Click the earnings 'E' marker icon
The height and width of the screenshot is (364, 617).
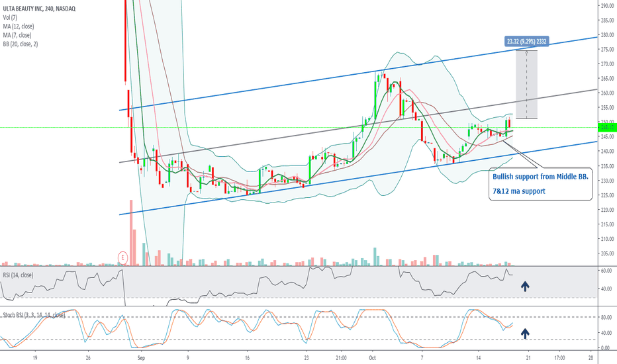pos(122,257)
